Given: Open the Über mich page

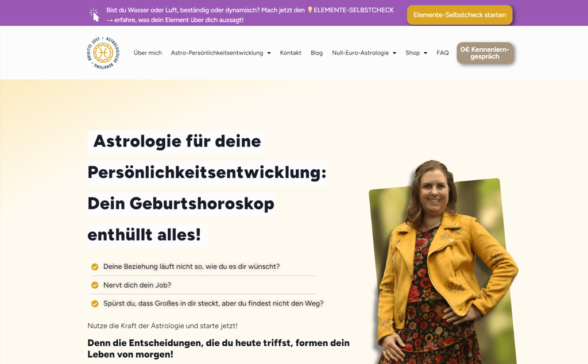Looking at the screenshot, I should (148, 53).
